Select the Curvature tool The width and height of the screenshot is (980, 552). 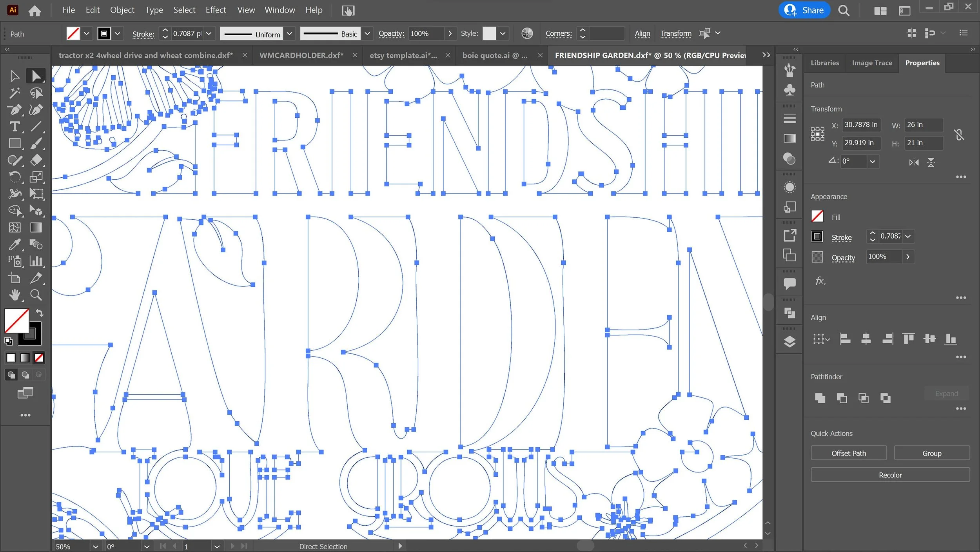click(x=36, y=110)
